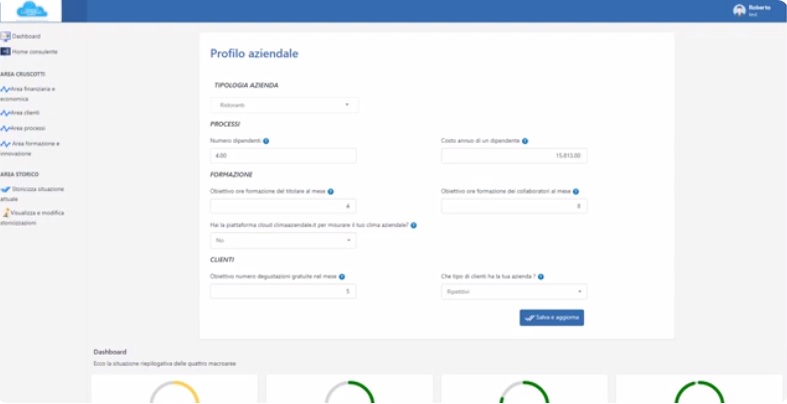Open the Roberto user avatar menu
Image resolution: width=787 pixels, height=404 pixels.
pyautogui.click(x=739, y=10)
